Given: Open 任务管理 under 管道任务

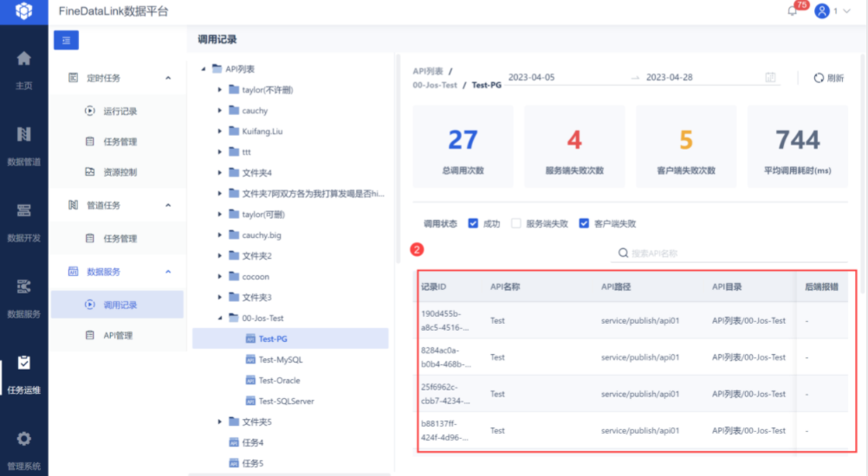Looking at the screenshot, I should [120, 238].
